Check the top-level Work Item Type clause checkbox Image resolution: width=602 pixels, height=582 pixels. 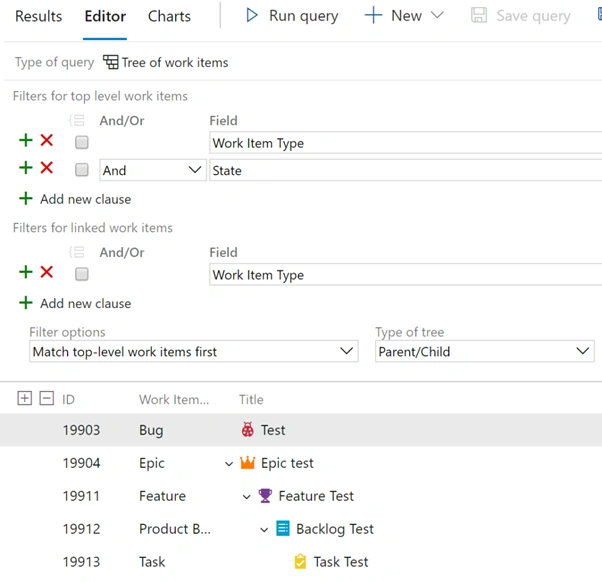click(81, 142)
